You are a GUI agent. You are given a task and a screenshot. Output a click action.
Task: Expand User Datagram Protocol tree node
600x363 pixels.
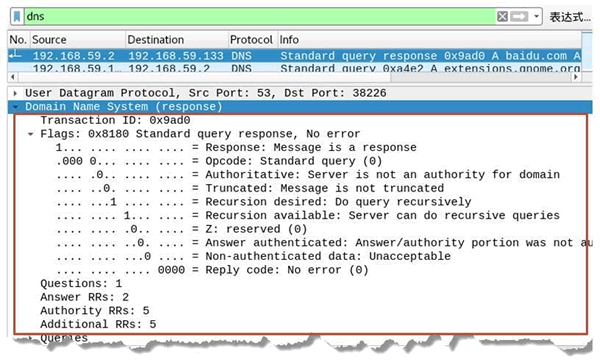pos(15,93)
